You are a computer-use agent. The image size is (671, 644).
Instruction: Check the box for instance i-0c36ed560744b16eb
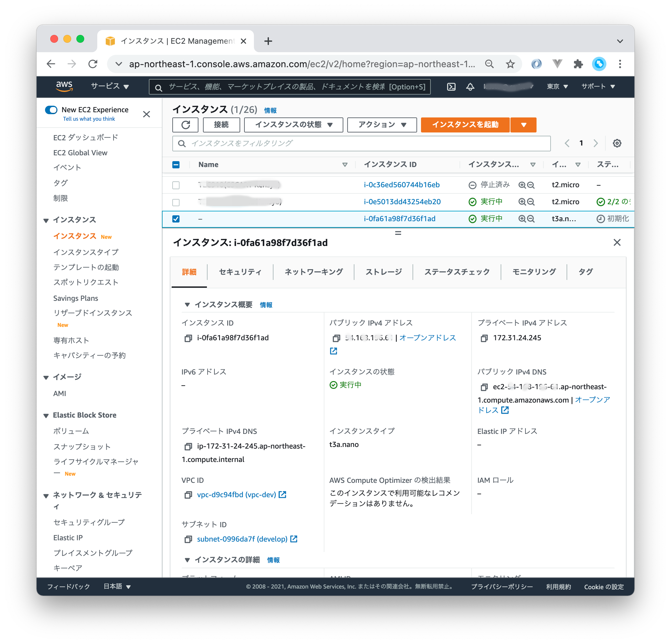pyautogui.click(x=176, y=185)
